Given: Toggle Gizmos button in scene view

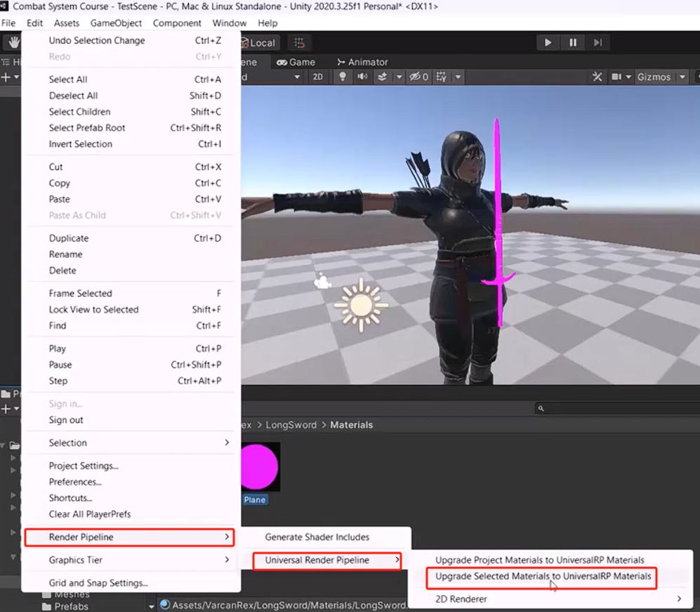Looking at the screenshot, I should pos(654,77).
